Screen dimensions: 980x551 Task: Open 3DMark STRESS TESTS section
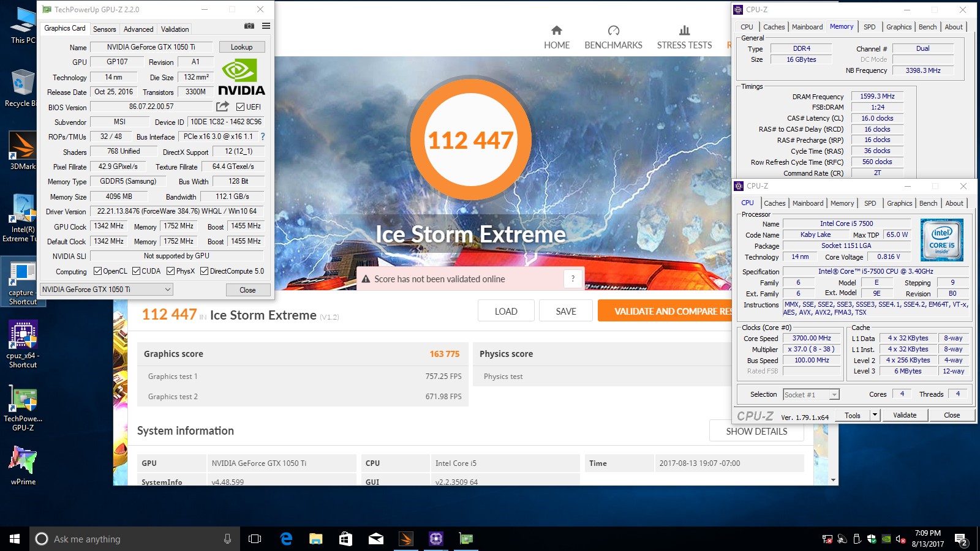pyautogui.click(x=684, y=37)
